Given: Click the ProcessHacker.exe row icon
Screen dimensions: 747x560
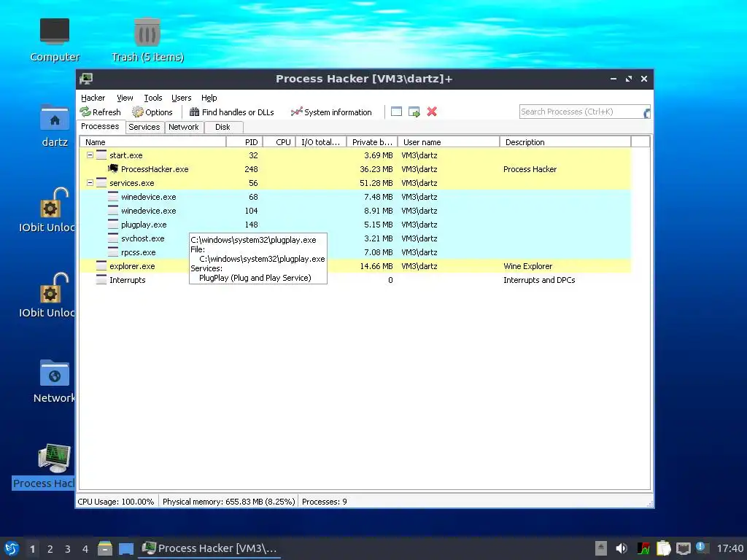Looking at the screenshot, I should click(113, 168).
